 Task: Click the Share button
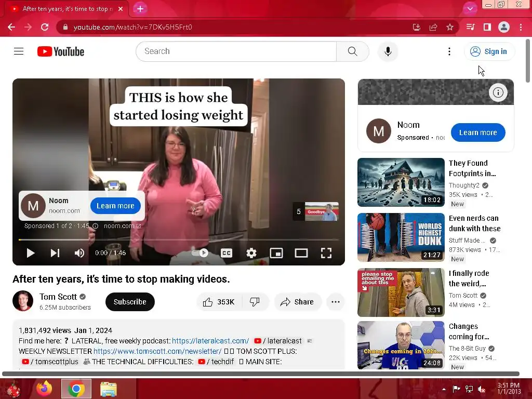click(x=297, y=302)
